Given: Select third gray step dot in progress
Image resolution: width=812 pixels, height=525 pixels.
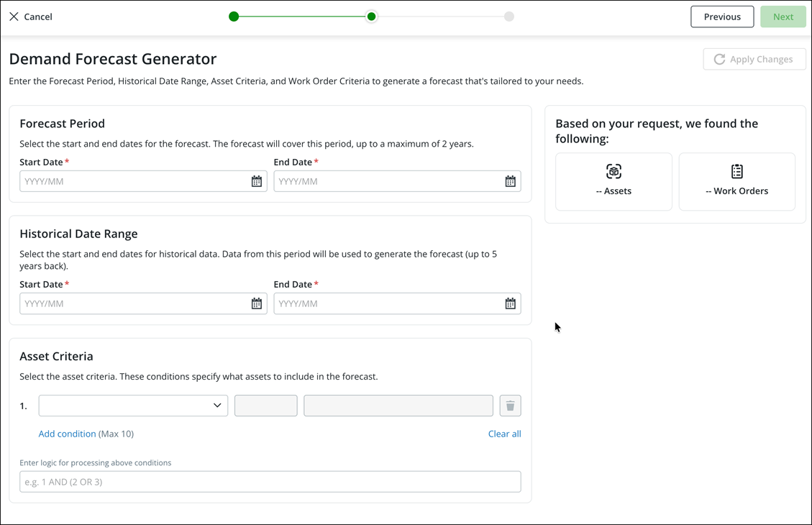Looking at the screenshot, I should click(x=509, y=17).
